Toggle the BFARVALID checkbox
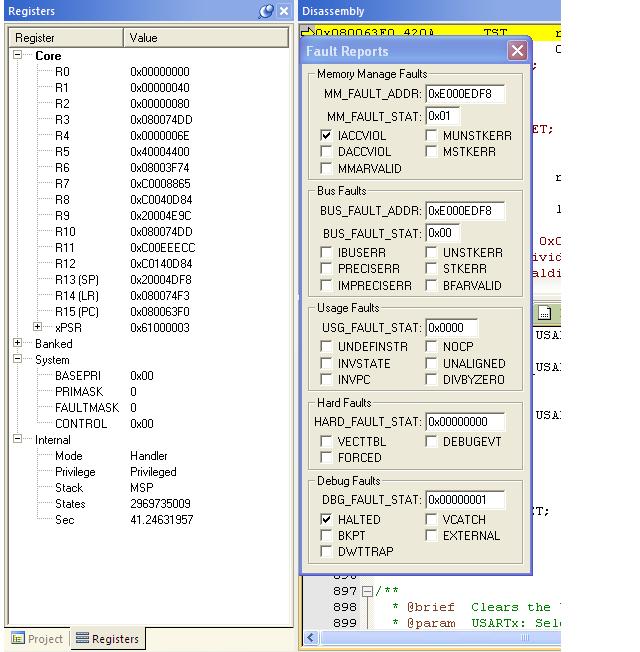 [x=431, y=285]
